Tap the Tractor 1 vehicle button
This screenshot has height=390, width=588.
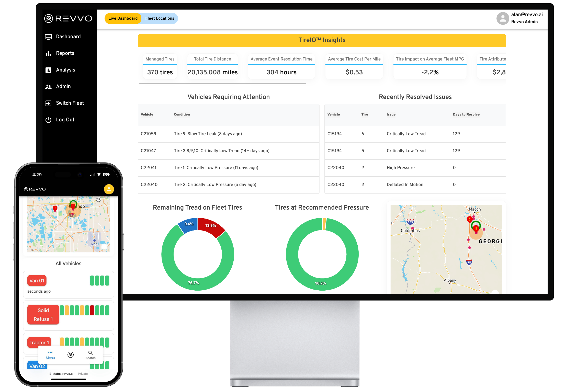click(x=39, y=342)
